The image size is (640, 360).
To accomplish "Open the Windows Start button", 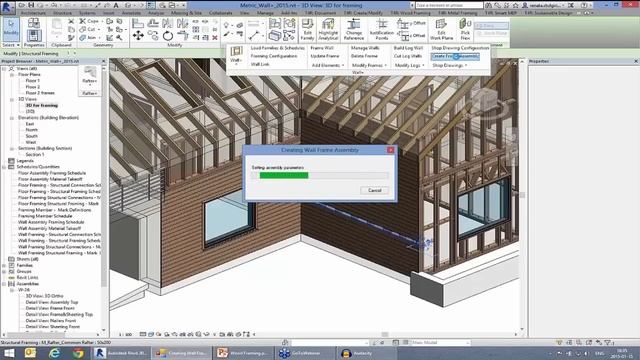I will [x=9, y=353].
